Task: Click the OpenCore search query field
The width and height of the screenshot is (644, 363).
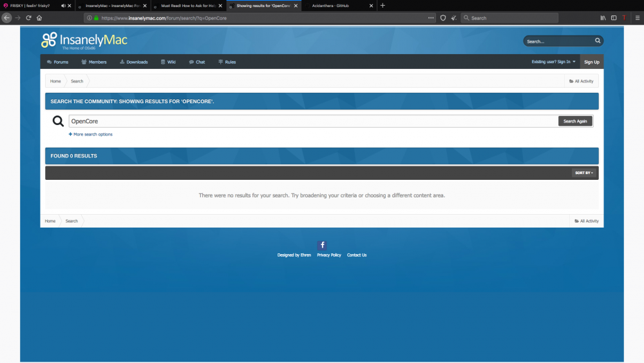Action: tap(313, 121)
